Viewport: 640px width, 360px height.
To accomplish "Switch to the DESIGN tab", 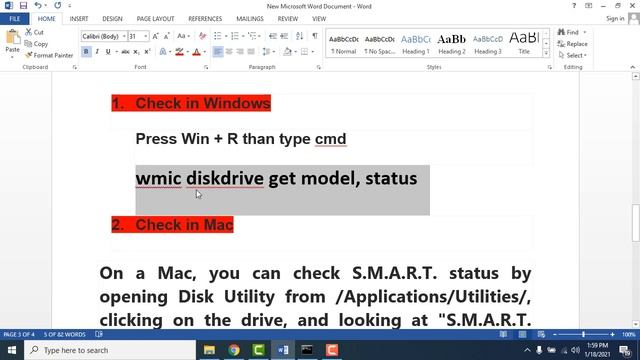I will click(112, 19).
